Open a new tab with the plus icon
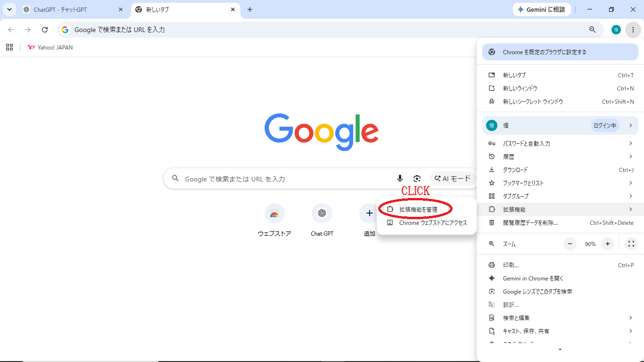The height and width of the screenshot is (362, 644). coord(250,9)
